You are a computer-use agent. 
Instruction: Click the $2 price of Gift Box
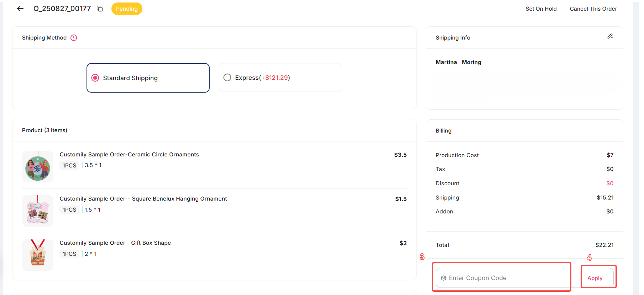pos(403,243)
